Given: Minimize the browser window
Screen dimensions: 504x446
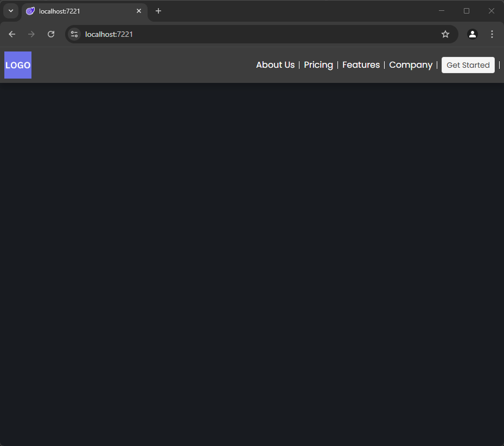Looking at the screenshot, I should (441, 11).
